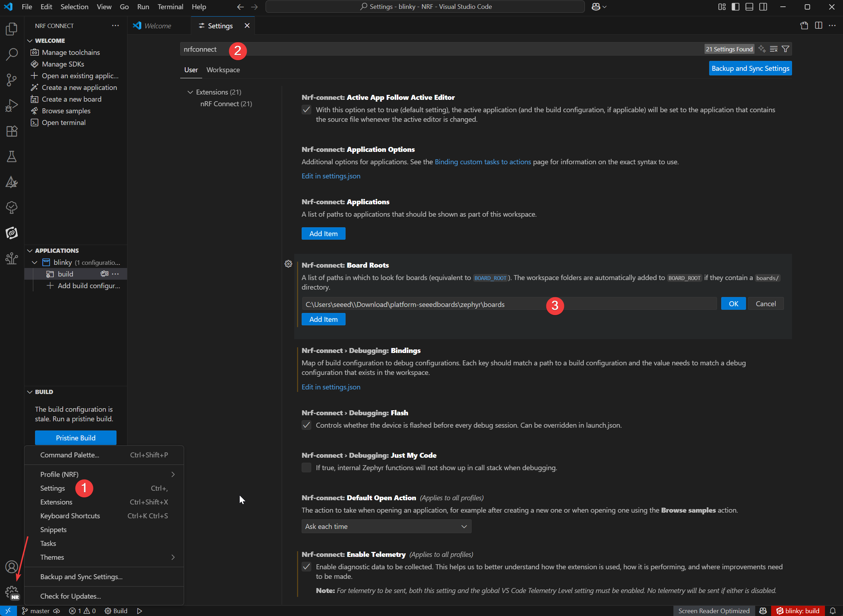Screen dimensions: 843x616
Task: Click the gear icon beside Board Roots setting
Action: coord(288,264)
